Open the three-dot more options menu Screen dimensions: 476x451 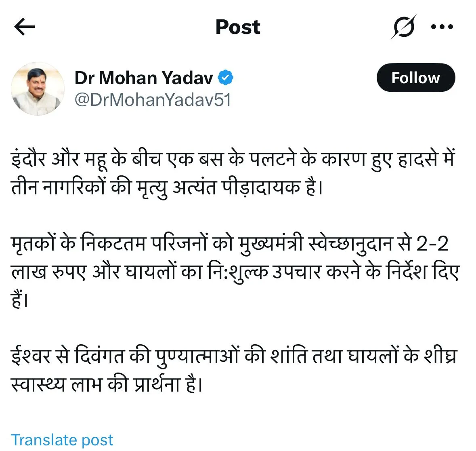[442, 27]
